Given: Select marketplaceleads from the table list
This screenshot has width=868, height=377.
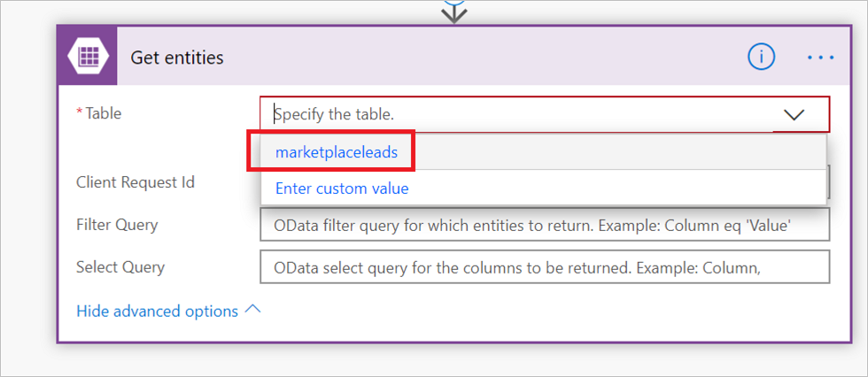Looking at the screenshot, I should coord(337,152).
